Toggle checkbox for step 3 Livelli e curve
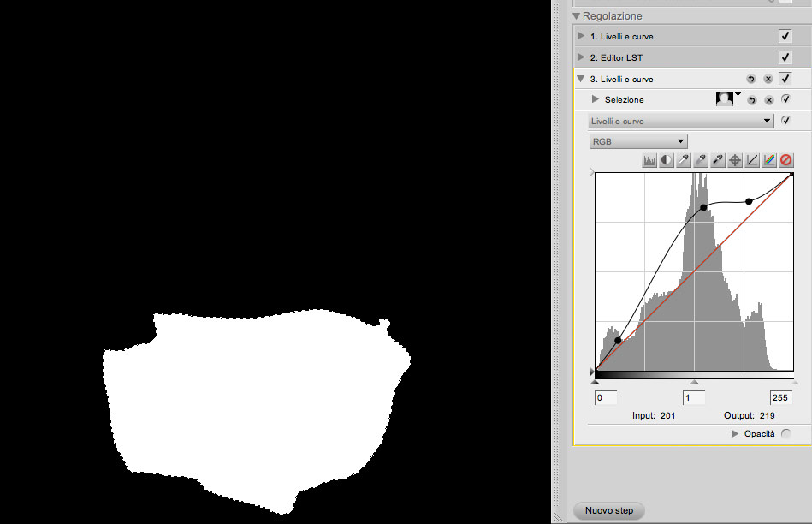 [x=785, y=78]
